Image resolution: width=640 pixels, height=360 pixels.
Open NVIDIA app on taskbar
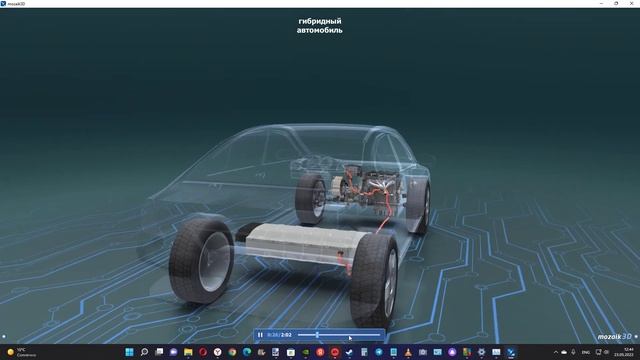[305, 352]
